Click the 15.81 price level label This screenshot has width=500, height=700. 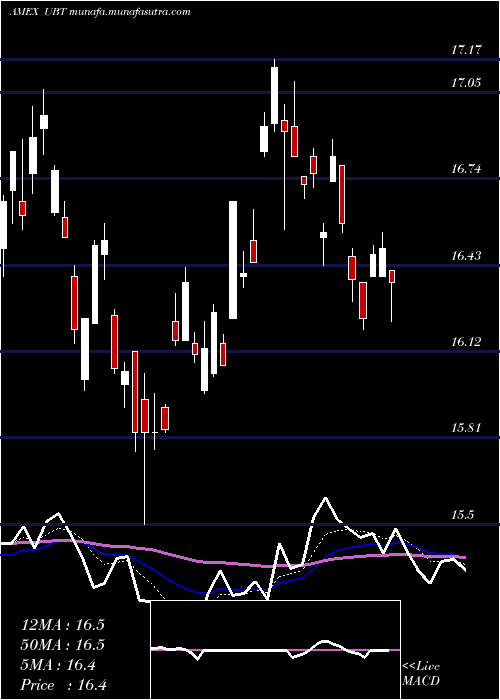coord(466,428)
